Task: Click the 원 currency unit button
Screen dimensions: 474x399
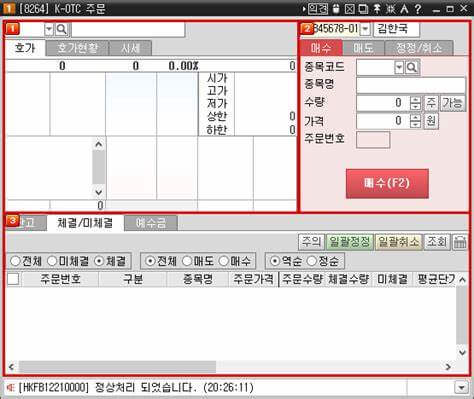Action: [431, 121]
